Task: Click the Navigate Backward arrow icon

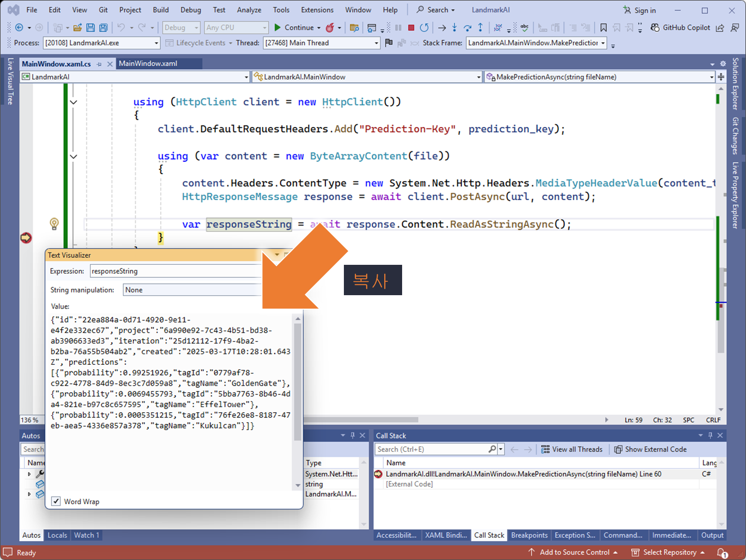Action: coord(19,27)
